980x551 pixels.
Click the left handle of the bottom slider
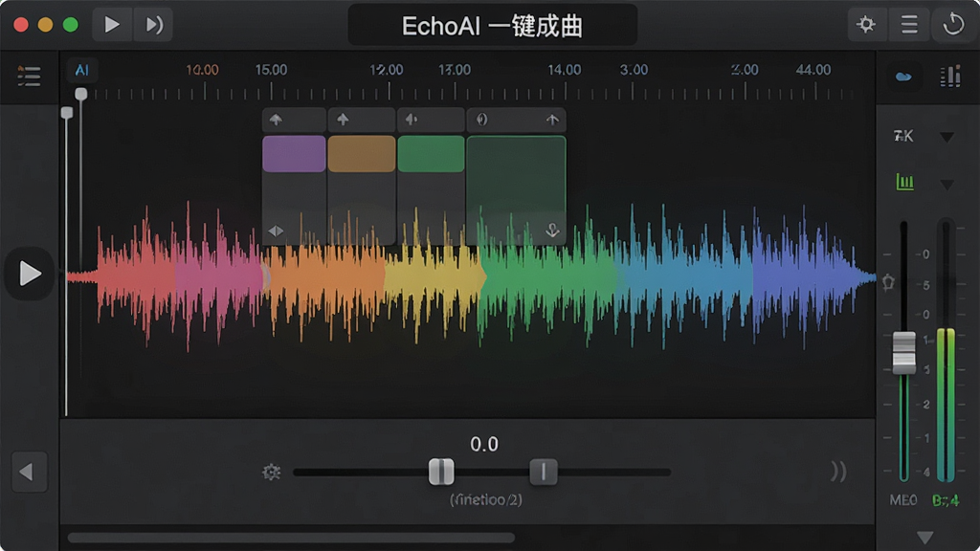click(x=441, y=472)
